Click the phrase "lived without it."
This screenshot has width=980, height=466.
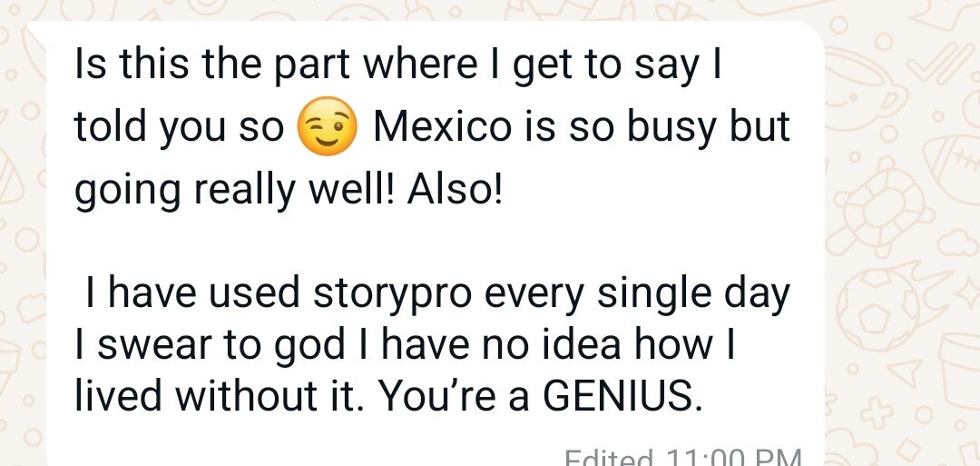[x=221, y=395]
